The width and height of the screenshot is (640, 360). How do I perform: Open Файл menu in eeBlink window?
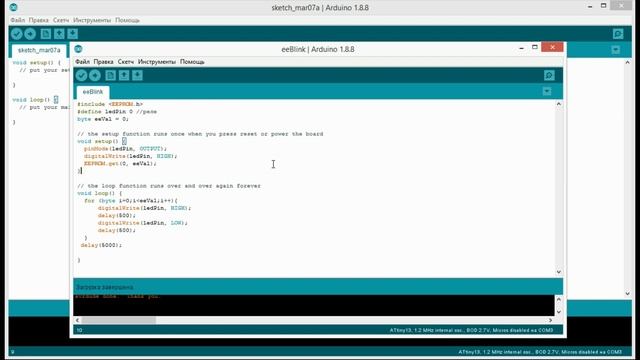(82, 62)
